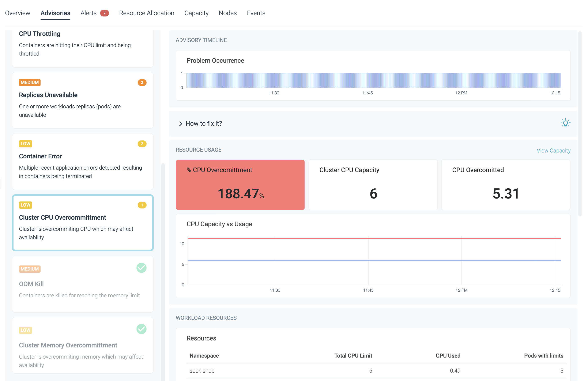This screenshot has width=588, height=381.
Task: Click the LOW severity tag on Container Error
Action: click(x=25, y=144)
